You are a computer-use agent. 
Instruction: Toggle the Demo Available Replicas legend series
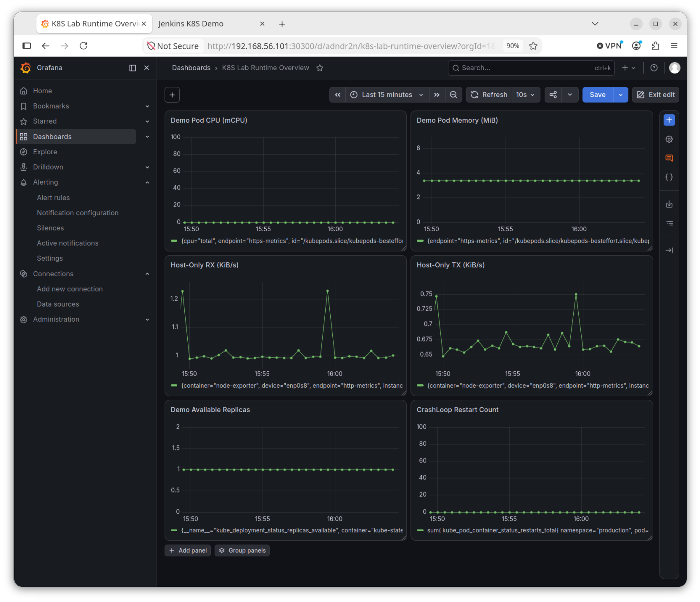click(292, 531)
